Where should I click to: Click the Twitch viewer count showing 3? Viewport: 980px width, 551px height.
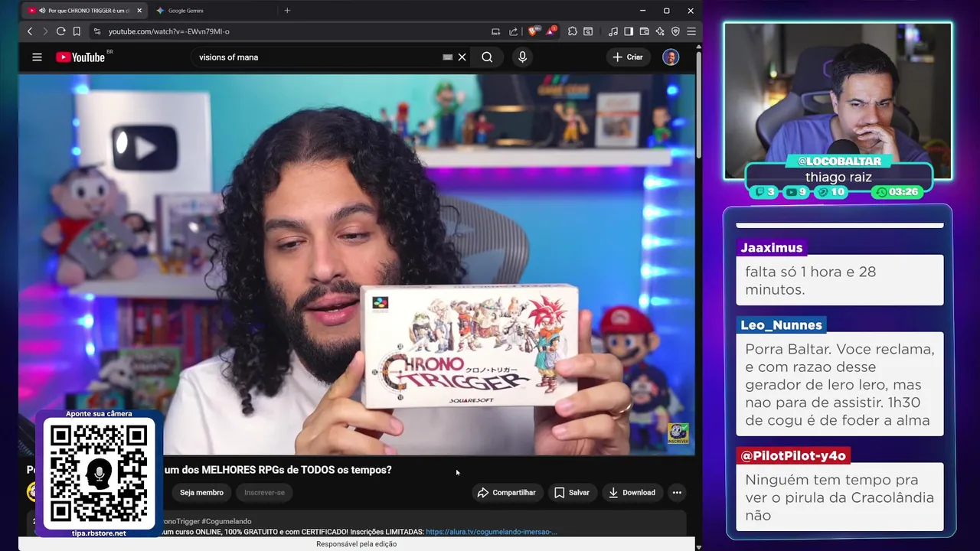[x=765, y=192]
